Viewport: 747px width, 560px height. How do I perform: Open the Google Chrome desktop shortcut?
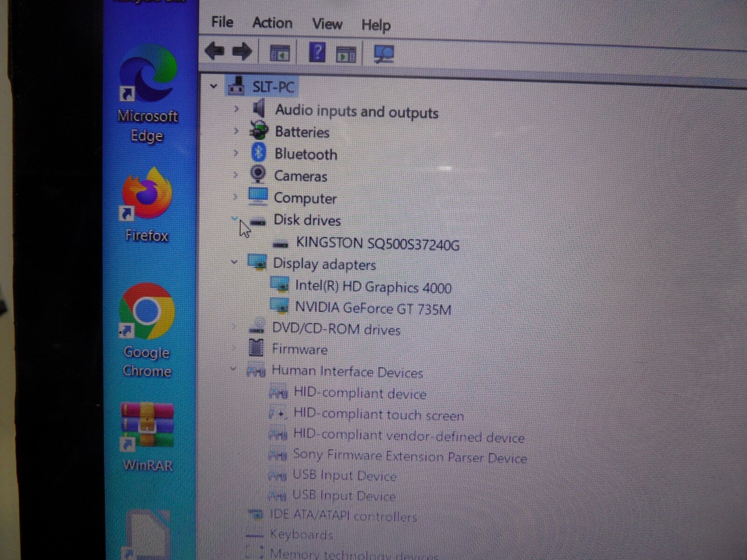click(147, 329)
